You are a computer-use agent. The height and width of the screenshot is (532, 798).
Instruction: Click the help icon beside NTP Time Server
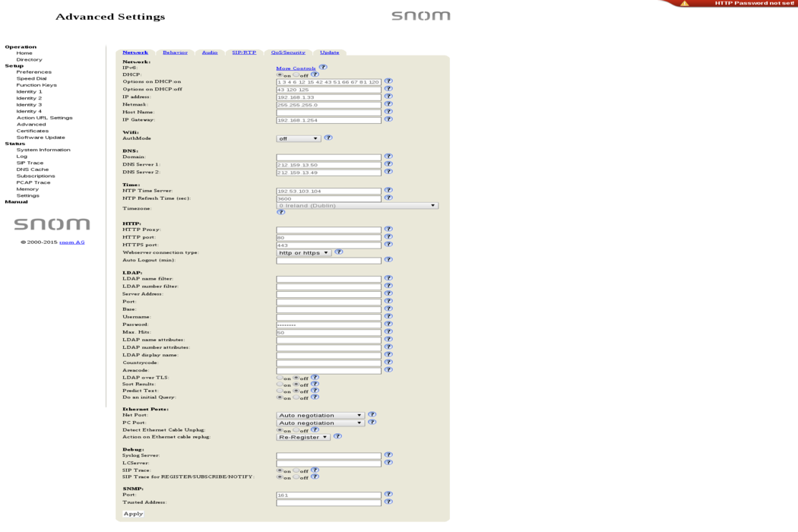click(x=388, y=191)
